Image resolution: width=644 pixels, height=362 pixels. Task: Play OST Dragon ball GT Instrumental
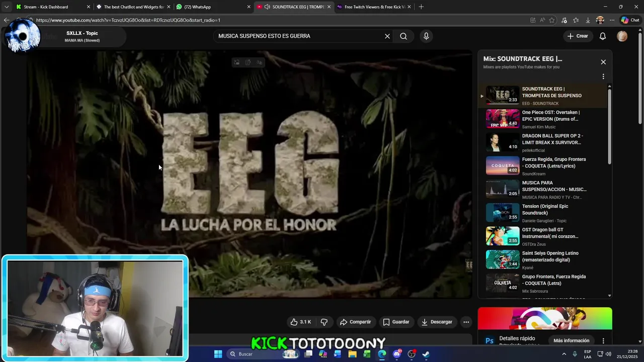(x=543, y=236)
